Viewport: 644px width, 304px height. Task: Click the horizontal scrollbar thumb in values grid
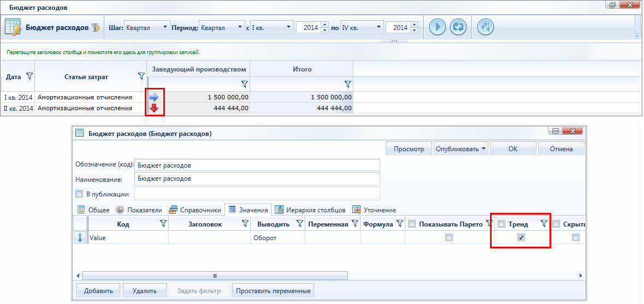point(215,276)
